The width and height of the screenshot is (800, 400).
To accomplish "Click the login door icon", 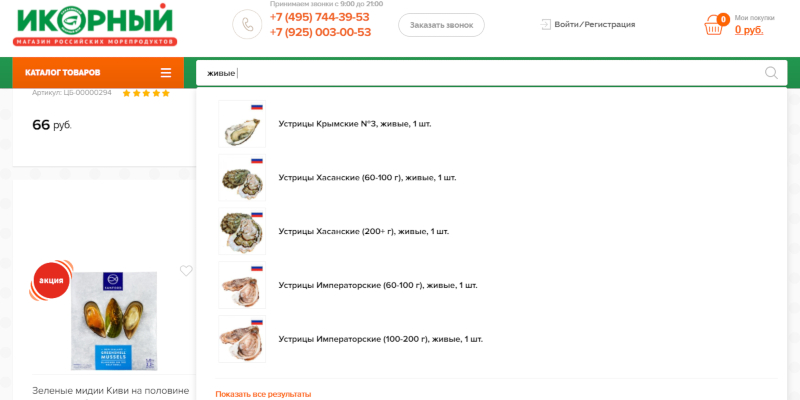I will pyautogui.click(x=545, y=24).
